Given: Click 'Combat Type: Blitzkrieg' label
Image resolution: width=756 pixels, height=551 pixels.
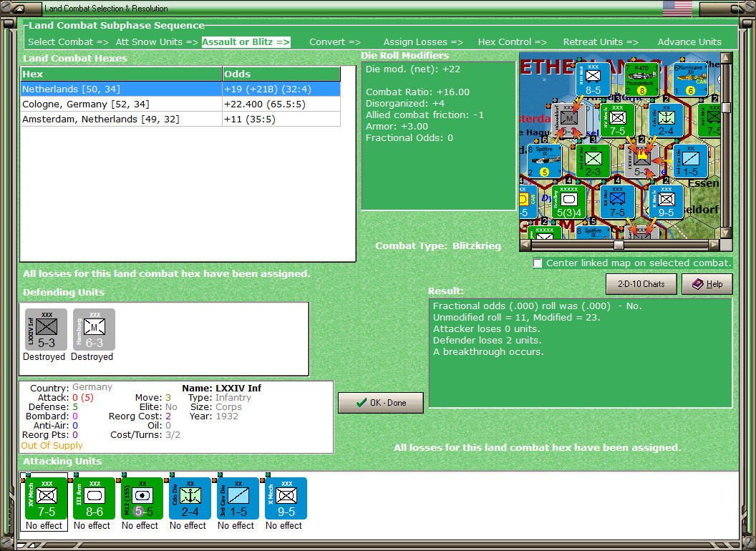Looking at the screenshot, I should click(x=438, y=246).
